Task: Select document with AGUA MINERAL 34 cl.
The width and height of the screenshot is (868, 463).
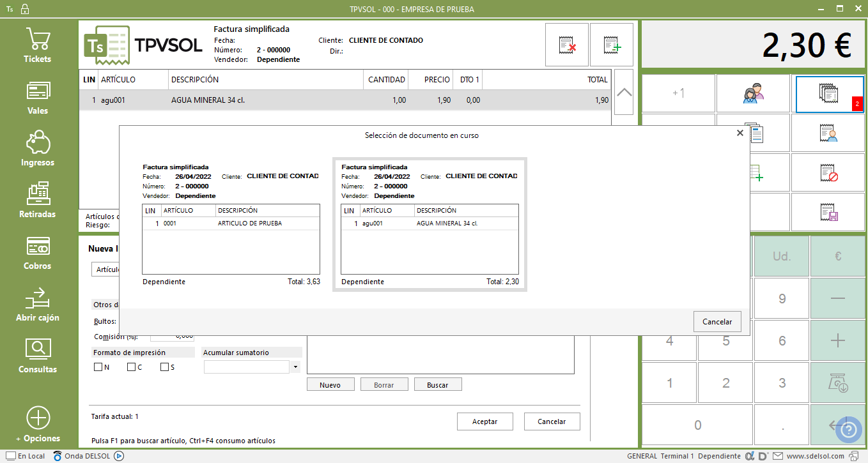Action: [430, 224]
